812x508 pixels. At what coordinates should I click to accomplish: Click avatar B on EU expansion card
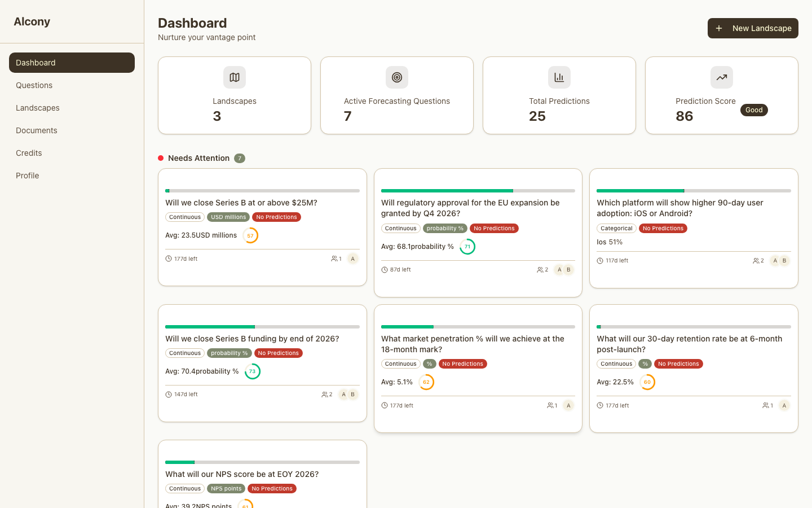tap(568, 270)
